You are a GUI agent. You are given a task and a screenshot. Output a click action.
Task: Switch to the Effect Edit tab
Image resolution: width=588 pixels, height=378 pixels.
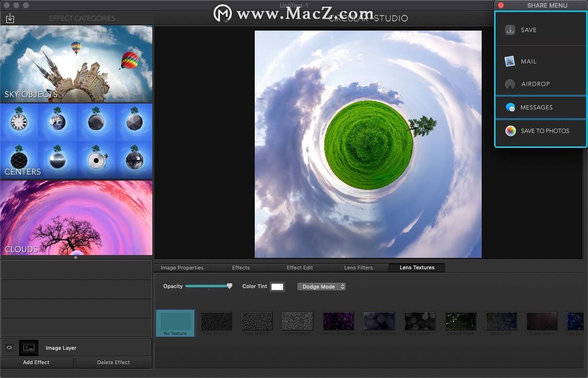click(300, 267)
